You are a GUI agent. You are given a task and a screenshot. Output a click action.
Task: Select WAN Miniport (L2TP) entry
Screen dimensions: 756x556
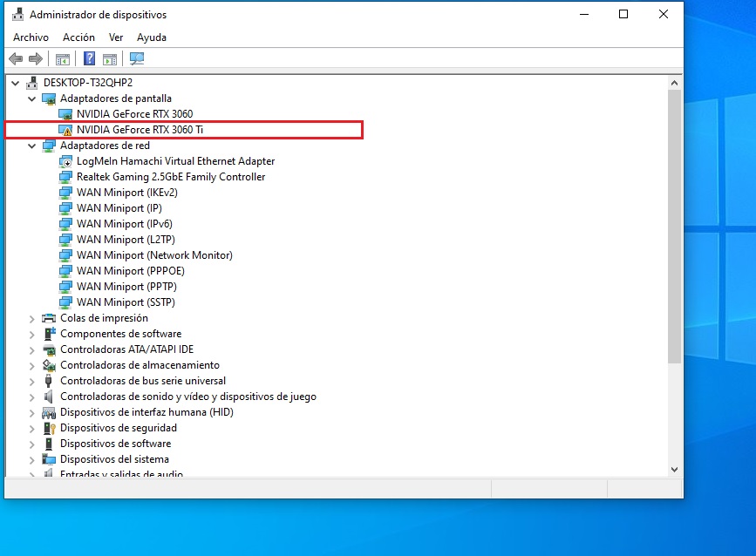pyautogui.click(x=126, y=240)
